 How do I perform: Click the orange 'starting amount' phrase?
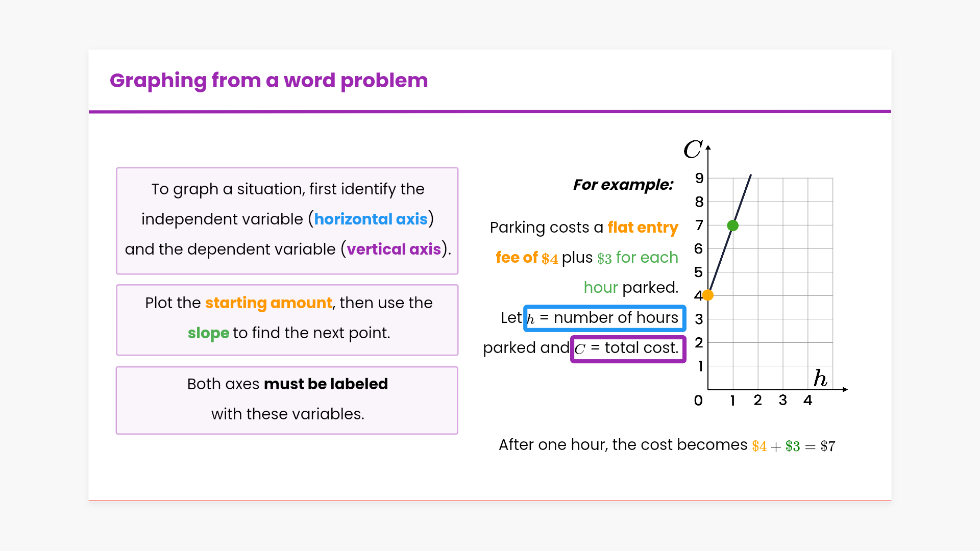click(x=268, y=303)
